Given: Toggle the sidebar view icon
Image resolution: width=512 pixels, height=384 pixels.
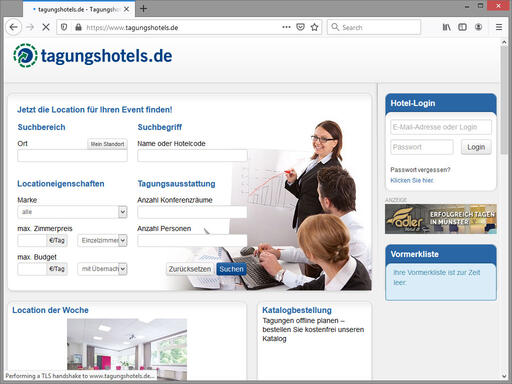Looking at the screenshot, I should pos(462,27).
